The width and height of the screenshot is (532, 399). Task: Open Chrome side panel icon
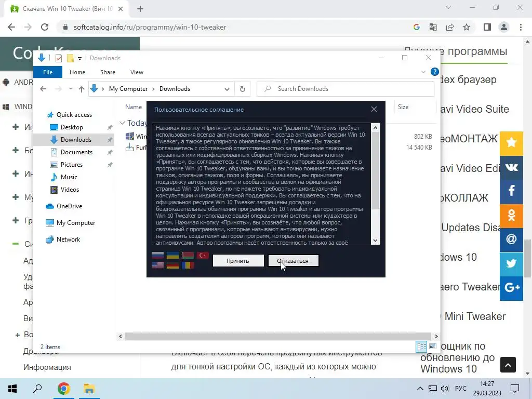click(487, 27)
